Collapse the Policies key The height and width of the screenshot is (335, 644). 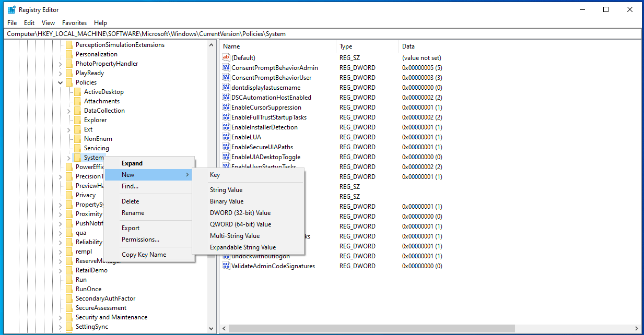click(x=61, y=82)
